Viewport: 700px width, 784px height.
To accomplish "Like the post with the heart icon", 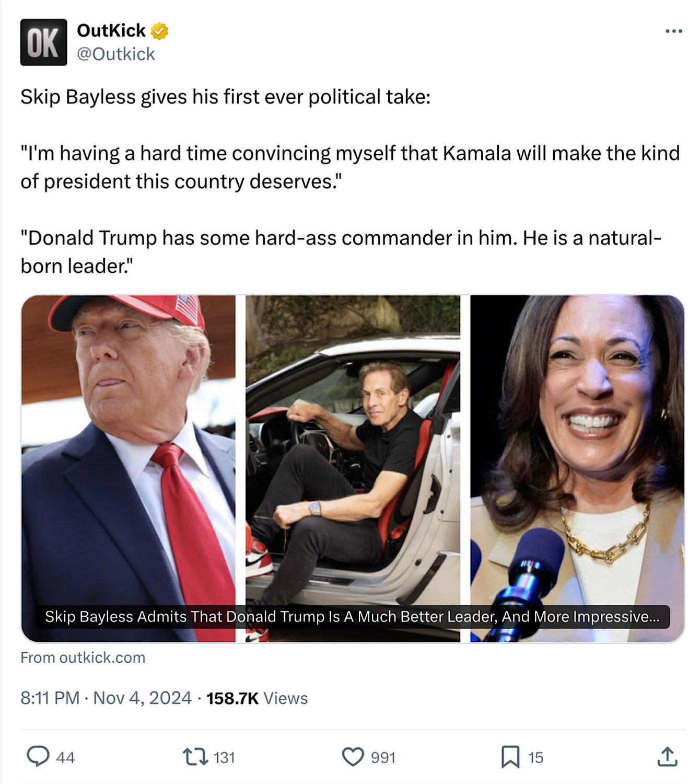I will (x=353, y=756).
